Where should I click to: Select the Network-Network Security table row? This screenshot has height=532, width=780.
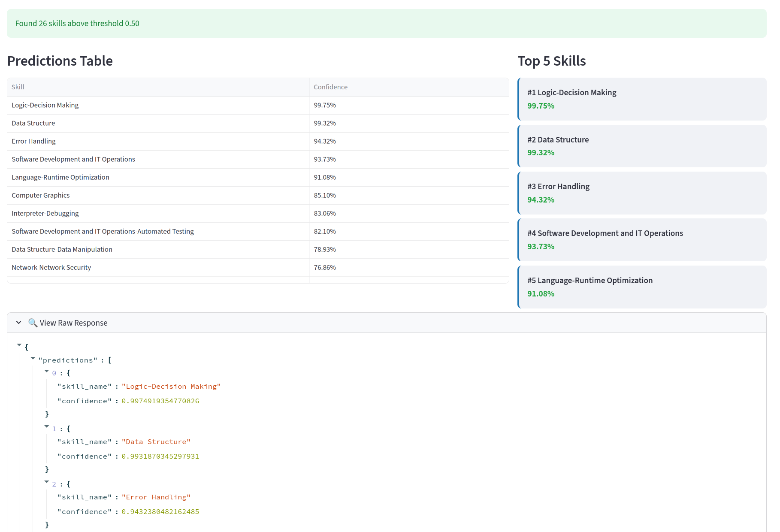tap(51, 267)
